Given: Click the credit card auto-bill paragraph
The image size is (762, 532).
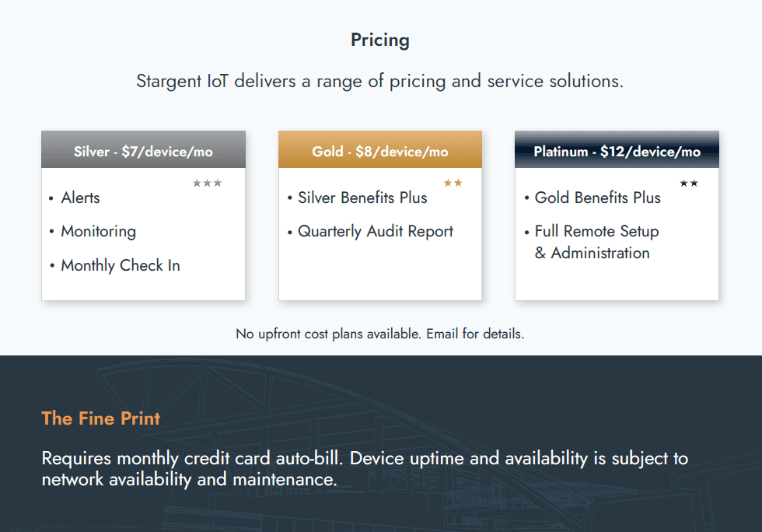Looking at the screenshot, I should (x=365, y=469).
